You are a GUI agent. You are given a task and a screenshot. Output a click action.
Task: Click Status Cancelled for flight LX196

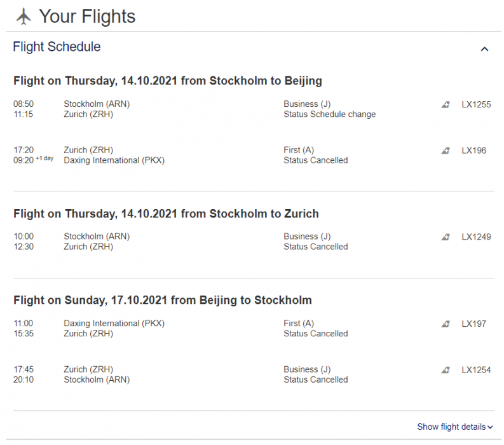coord(315,160)
